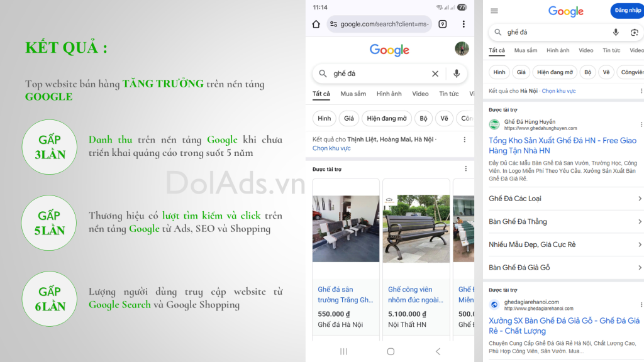Select Tất cả tab in left phone

321,94
